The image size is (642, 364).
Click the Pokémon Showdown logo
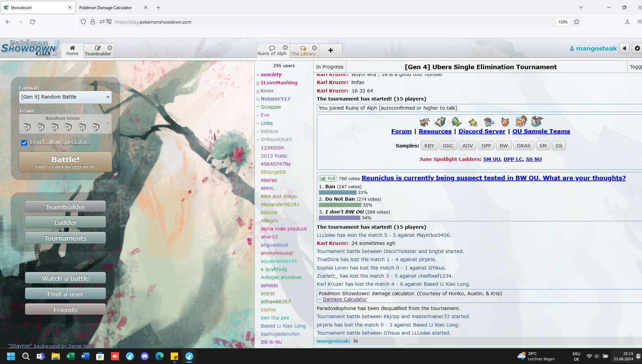[30, 48]
